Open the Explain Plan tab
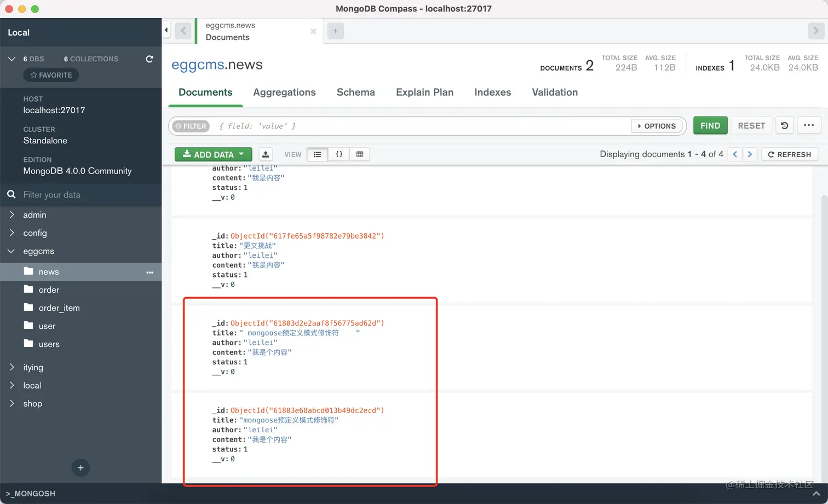This screenshot has width=828, height=504. coord(425,92)
